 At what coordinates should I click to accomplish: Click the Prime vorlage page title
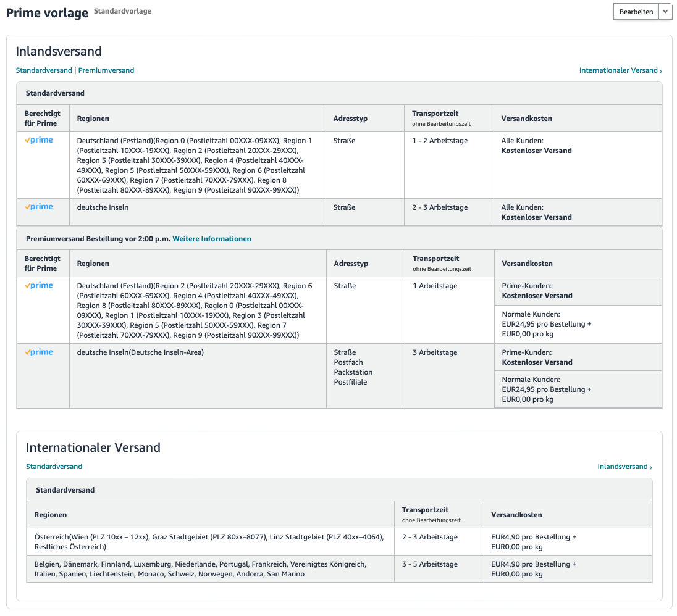coord(47,13)
